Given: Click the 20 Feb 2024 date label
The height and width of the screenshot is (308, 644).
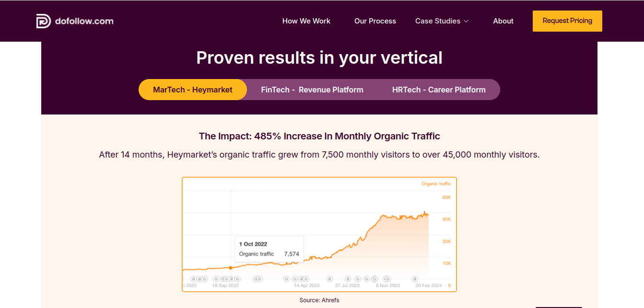Looking at the screenshot, I should [x=429, y=285].
